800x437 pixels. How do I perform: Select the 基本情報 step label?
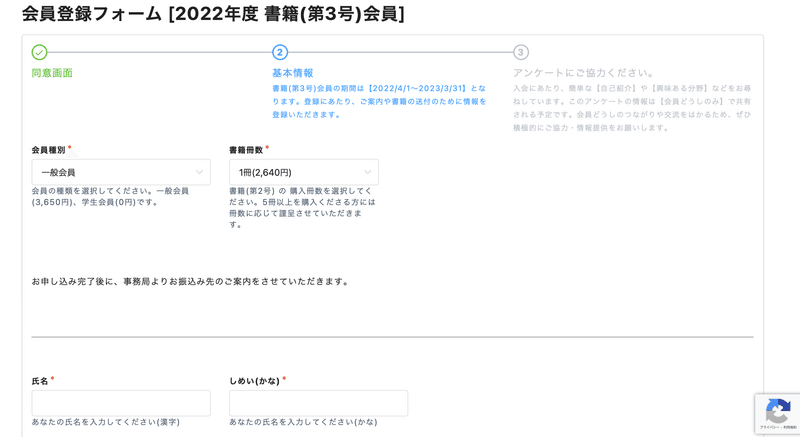[293, 73]
